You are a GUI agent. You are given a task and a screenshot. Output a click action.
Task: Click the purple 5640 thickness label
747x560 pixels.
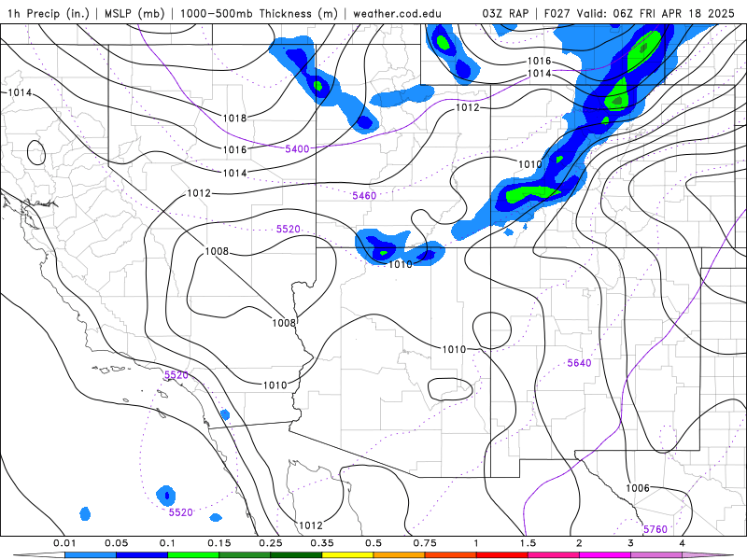579,363
